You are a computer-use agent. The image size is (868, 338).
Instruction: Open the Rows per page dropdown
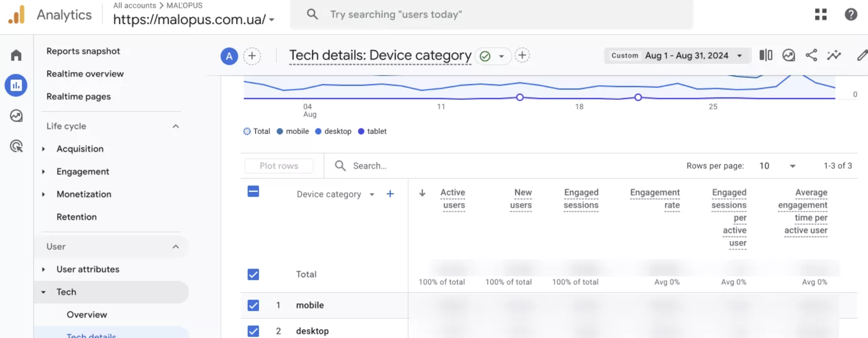(777, 166)
